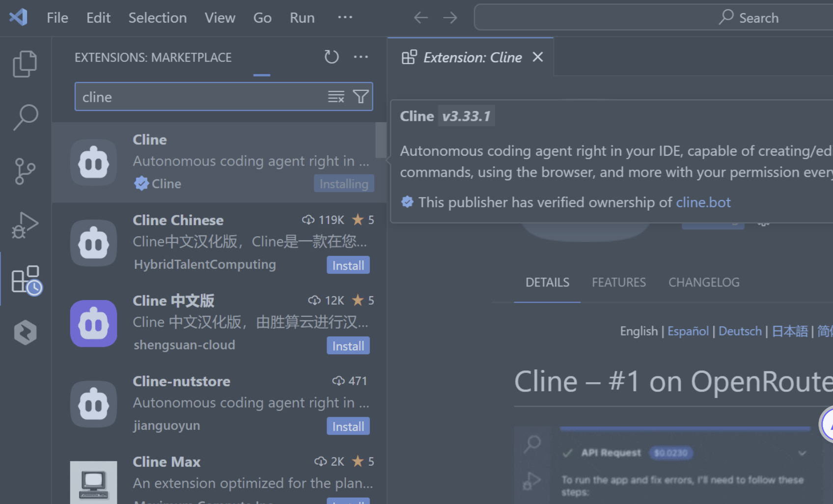833x504 pixels.
Task: Install the Cline Chinese extension
Action: (348, 265)
